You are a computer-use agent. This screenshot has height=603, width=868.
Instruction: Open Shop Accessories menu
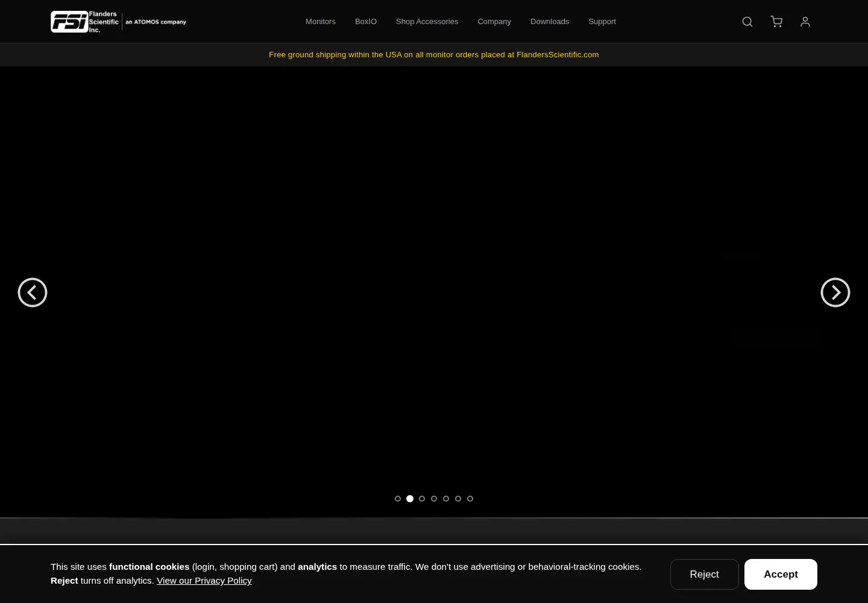pyautogui.click(x=427, y=22)
